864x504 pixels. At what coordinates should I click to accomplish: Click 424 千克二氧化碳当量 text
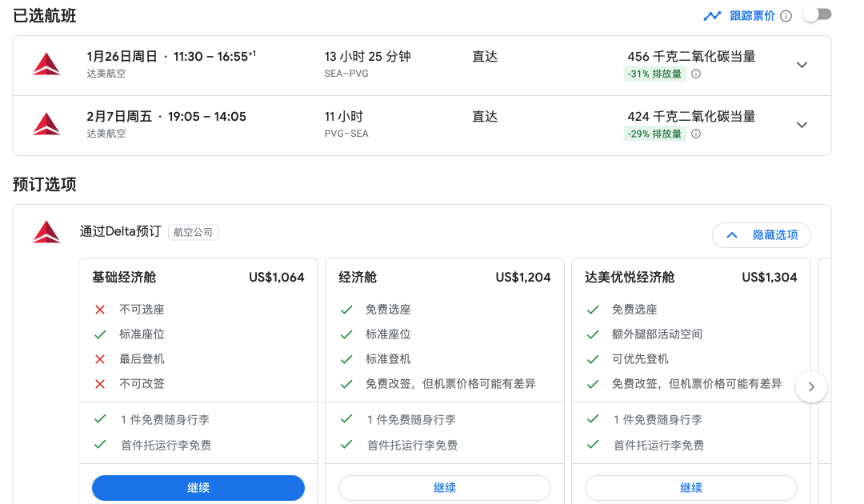691,117
